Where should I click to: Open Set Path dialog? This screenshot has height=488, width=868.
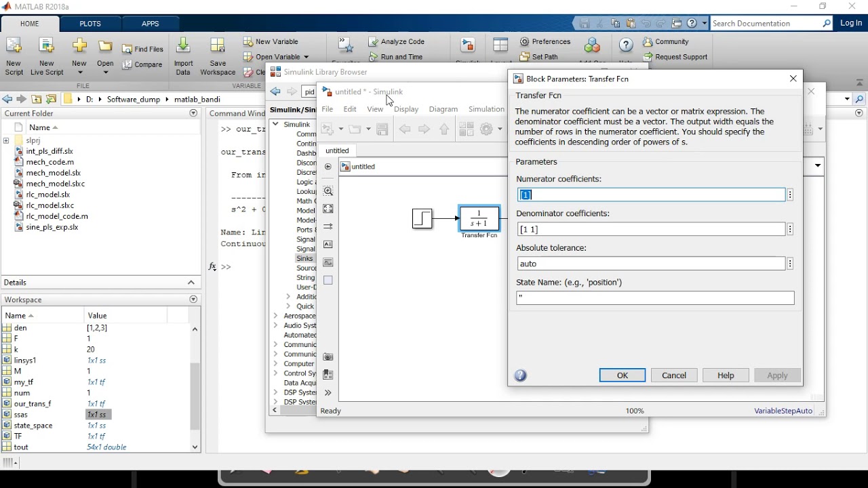pos(539,57)
